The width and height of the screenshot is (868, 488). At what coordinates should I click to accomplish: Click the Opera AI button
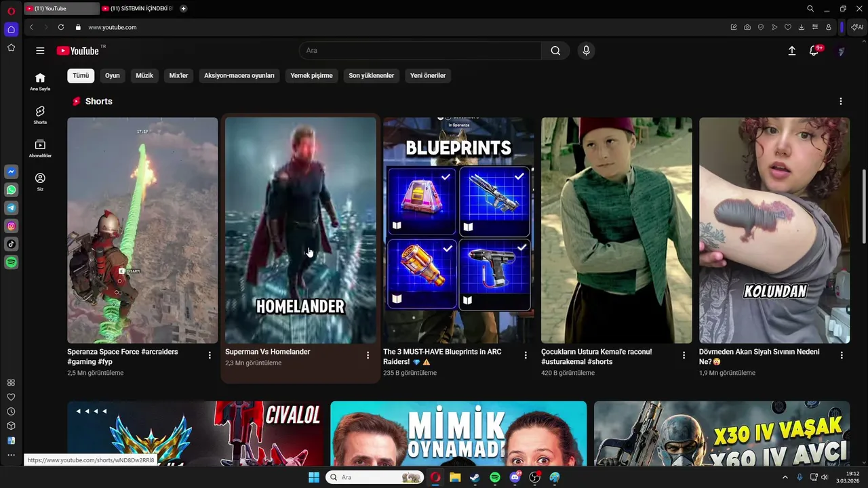coord(857,27)
